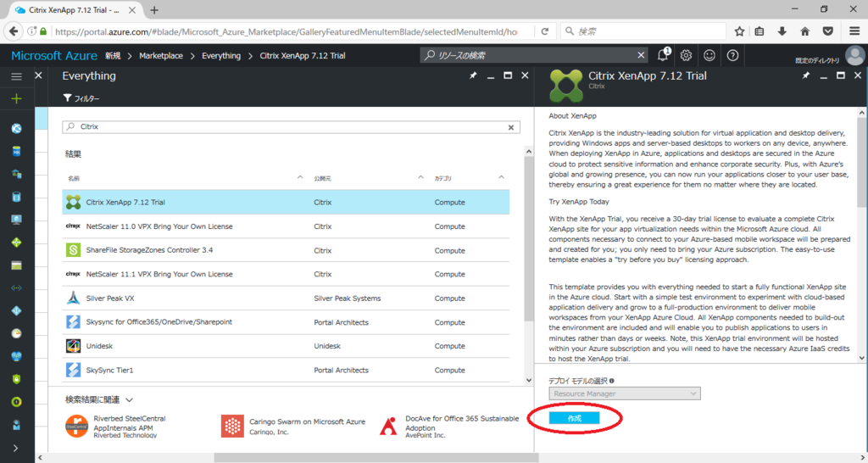Open browser downloads arrow
Image resolution: width=868 pixels, height=463 pixels.
click(x=782, y=31)
